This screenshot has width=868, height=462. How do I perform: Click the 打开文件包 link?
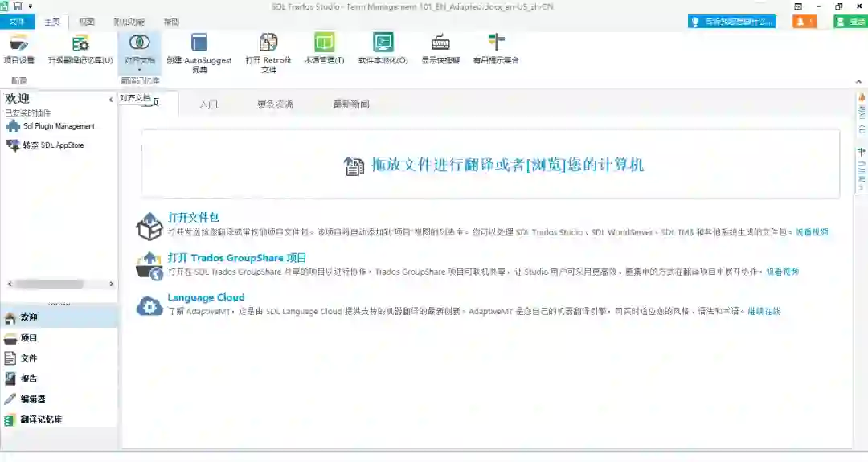point(193,218)
